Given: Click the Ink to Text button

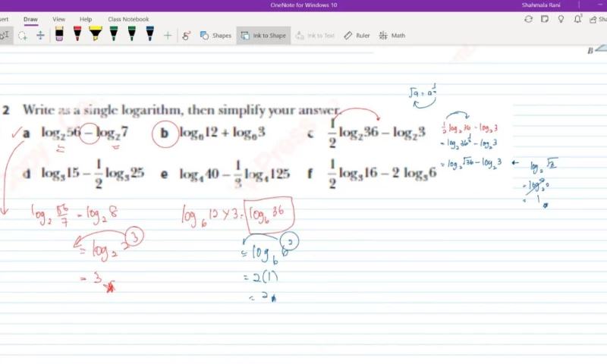Looking at the screenshot, I should click(x=315, y=36).
